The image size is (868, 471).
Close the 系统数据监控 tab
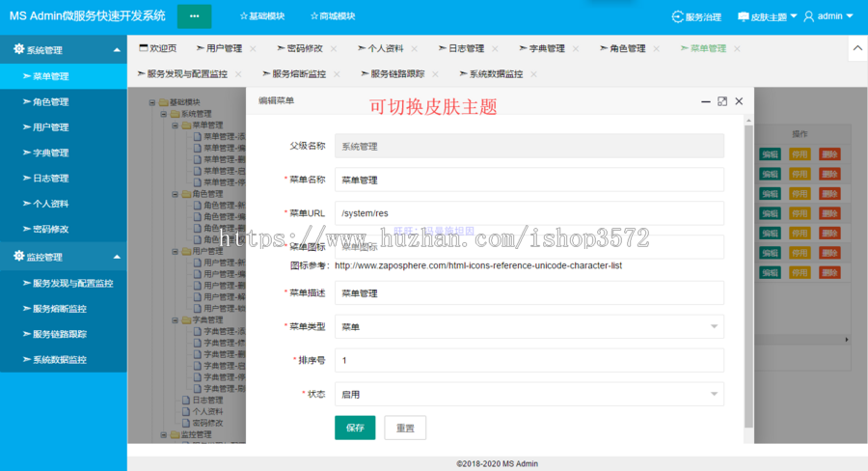point(533,74)
